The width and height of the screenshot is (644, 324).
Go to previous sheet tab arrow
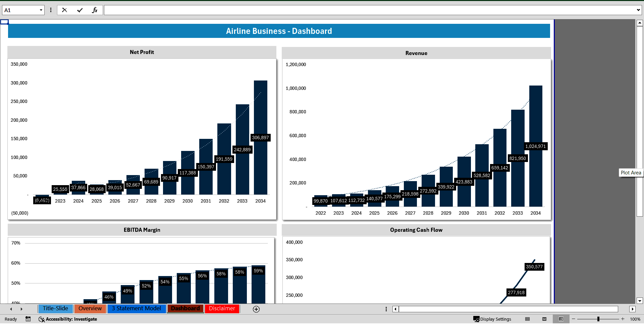coord(11,309)
